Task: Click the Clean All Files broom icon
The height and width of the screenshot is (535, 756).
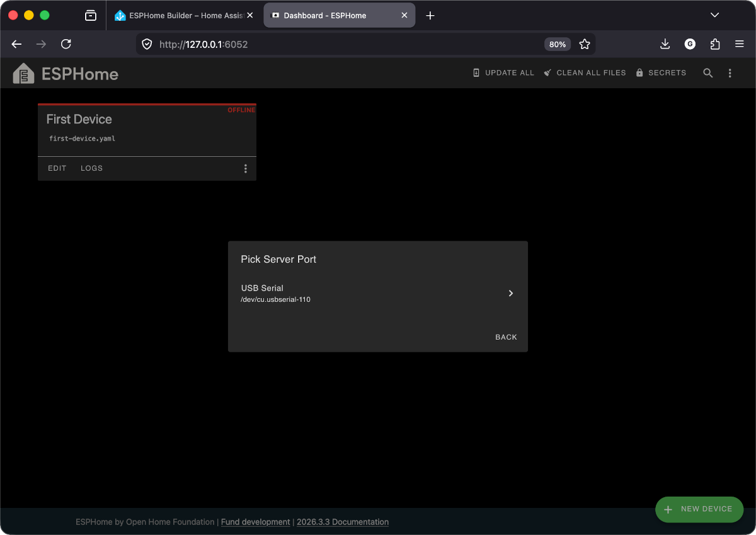Action: pyautogui.click(x=547, y=73)
